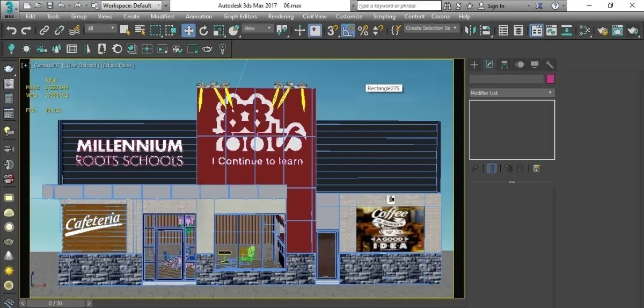
Task: Open the View reference coordinate dropdown
Action: pos(257,28)
